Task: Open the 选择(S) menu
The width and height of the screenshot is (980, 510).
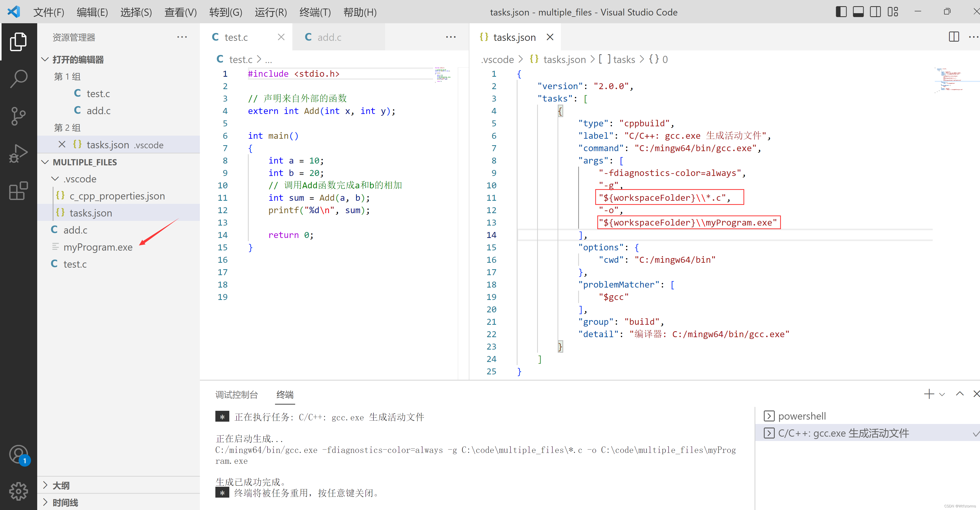Action: click(136, 12)
